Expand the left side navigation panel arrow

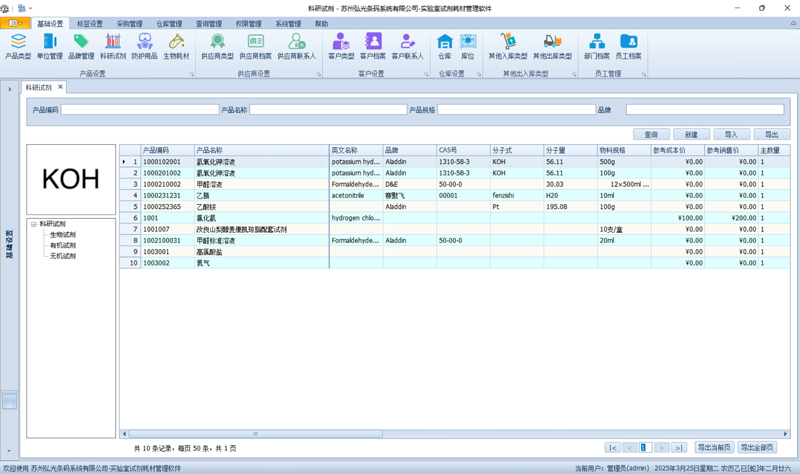pyautogui.click(x=10, y=89)
